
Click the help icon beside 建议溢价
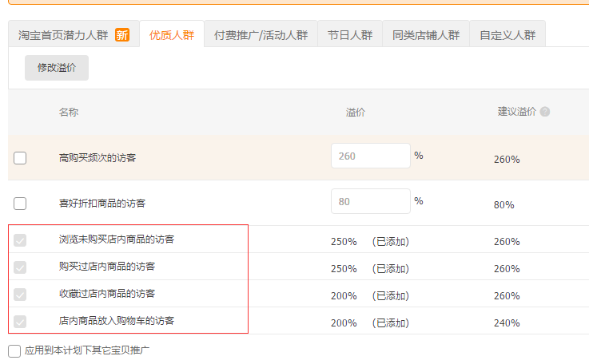(545, 113)
